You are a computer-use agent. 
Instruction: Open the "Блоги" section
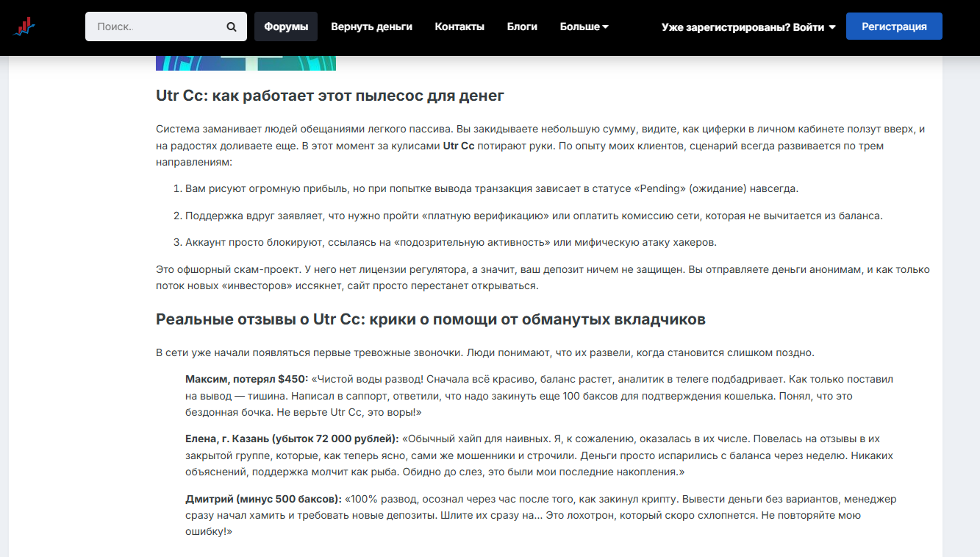pyautogui.click(x=522, y=26)
